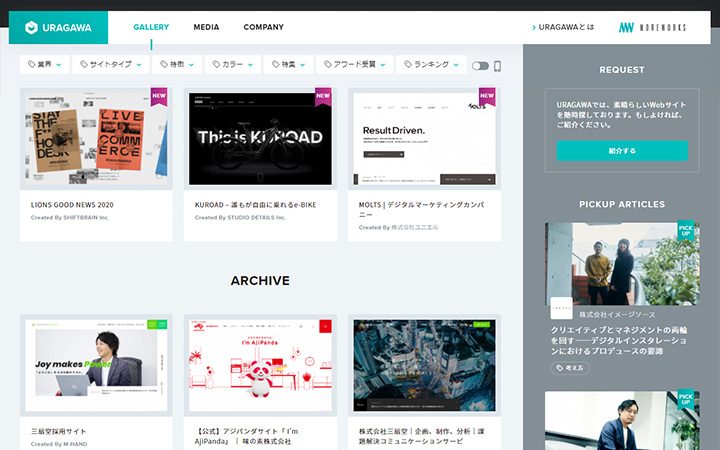This screenshot has height=450, width=720.
Task: Click the PICKUP ARTICLES heading
Action: point(622,204)
